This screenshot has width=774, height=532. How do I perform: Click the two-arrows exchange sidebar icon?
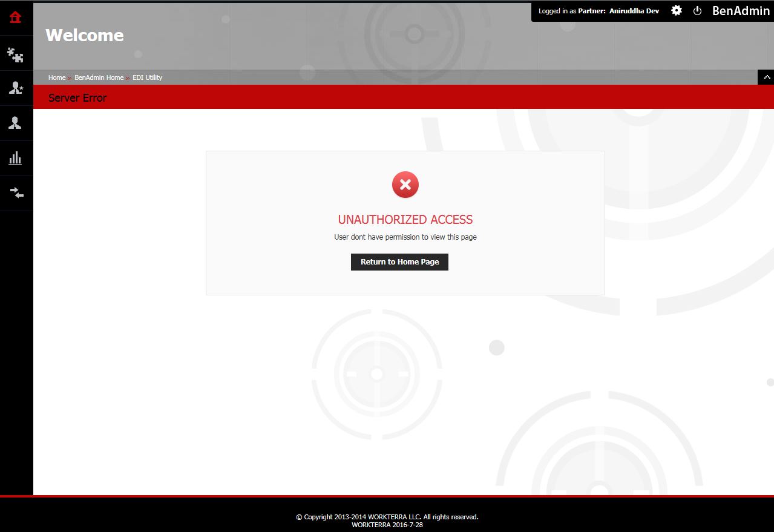tap(16, 193)
